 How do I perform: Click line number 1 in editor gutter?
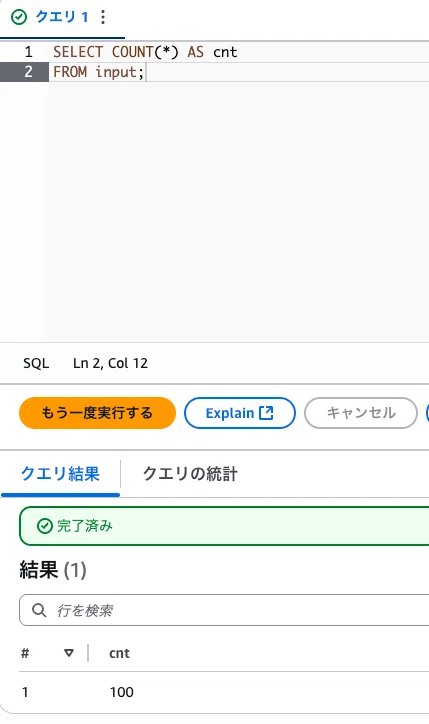[x=29, y=52]
